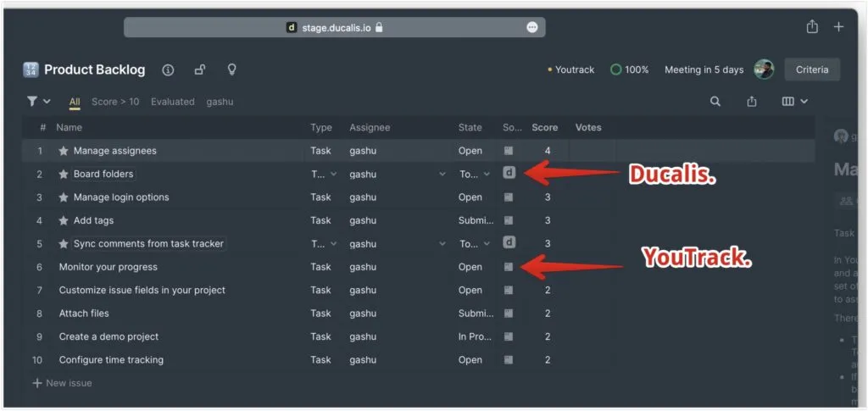Click the YouTrack source icon on Monitor your progress
Image resolution: width=868 pixels, height=411 pixels.
[509, 267]
